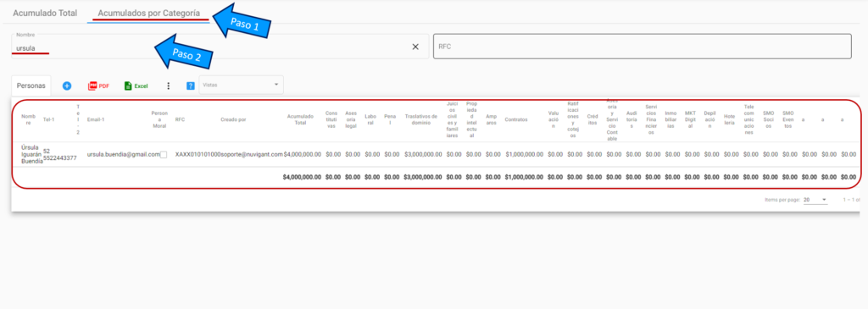Switch to Acumulados por Categoría tab
Screen dimensions: 868x309
pos(149,13)
